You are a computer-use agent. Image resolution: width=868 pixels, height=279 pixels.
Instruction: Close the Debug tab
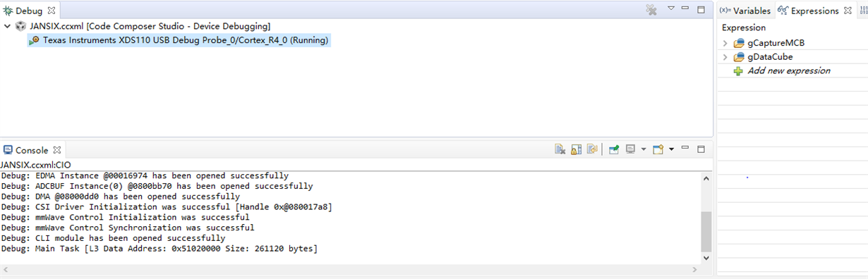tap(52, 11)
